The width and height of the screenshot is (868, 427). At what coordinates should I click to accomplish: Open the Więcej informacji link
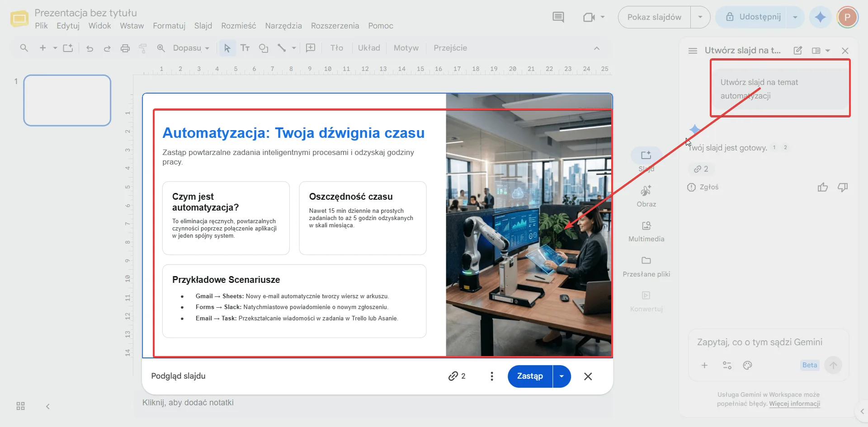(x=795, y=404)
